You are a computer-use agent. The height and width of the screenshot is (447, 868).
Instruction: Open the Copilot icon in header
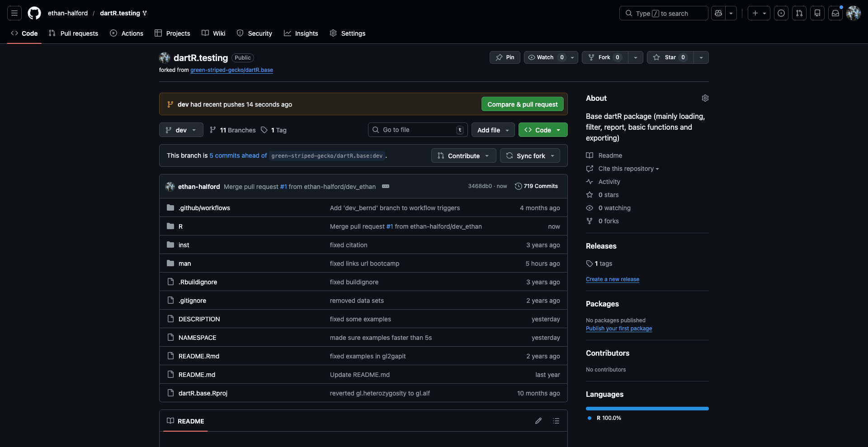[718, 13]
